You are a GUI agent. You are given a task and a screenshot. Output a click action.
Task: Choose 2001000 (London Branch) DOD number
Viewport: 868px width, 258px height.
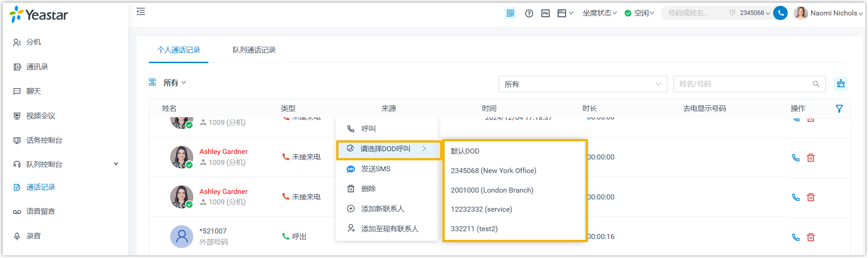point(492,190)
